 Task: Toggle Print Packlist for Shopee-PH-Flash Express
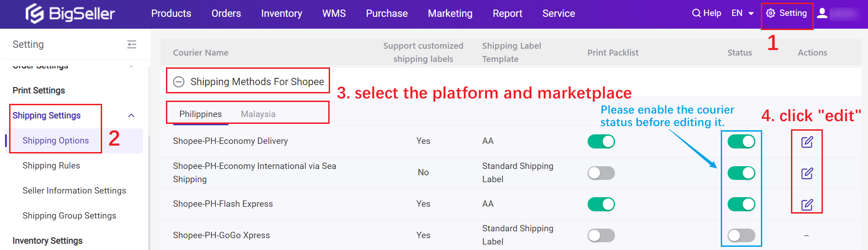click(x=601, y=204)
